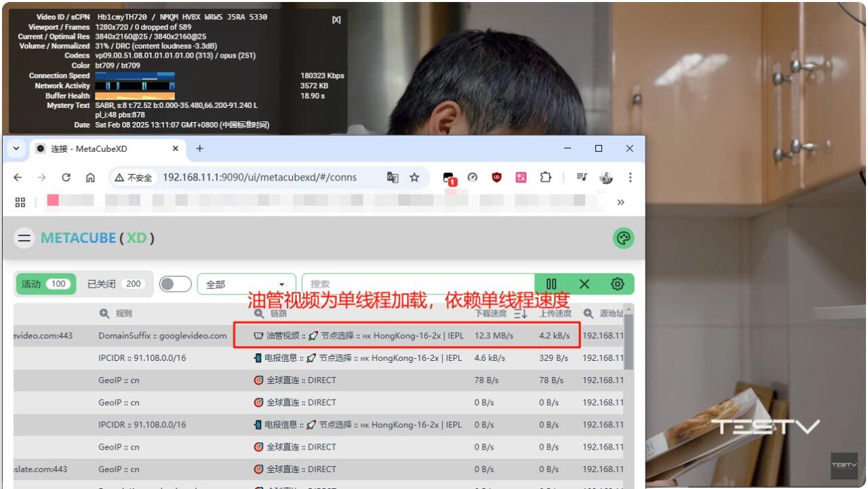Click the 12.3 MB/s download speed cell
This screenshot has width=868, height=489.
494,336
